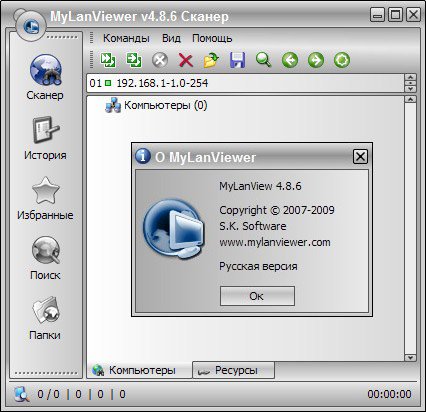Click the gray stop scan icon

pos(160,60)
